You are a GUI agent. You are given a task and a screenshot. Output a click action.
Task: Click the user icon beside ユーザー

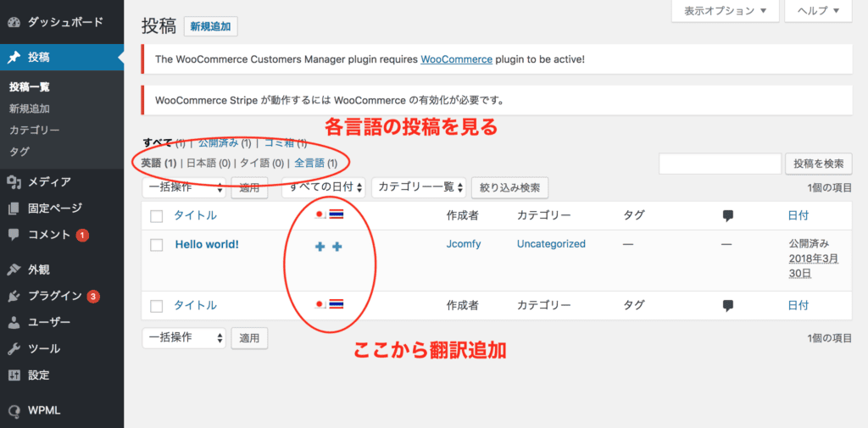[15, 323]
